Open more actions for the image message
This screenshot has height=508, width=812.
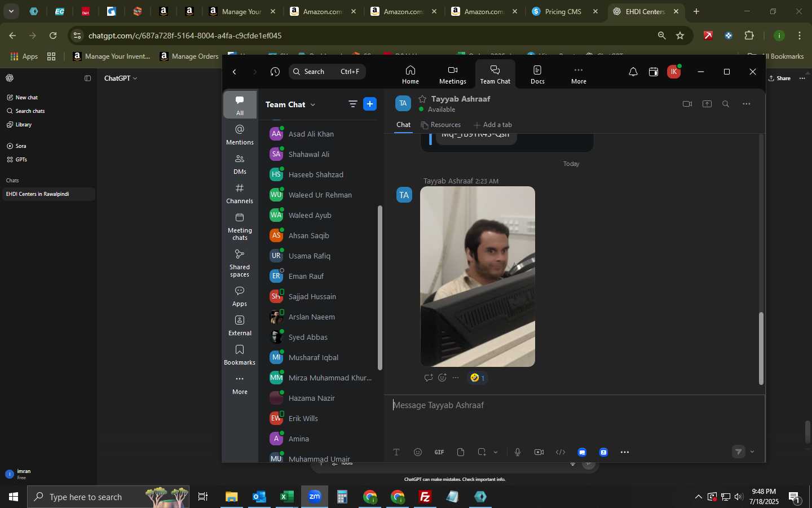(x=456, y=378)
